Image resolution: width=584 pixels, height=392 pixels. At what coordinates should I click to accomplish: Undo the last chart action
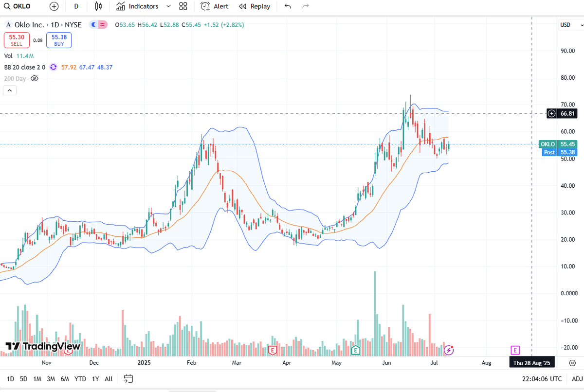(288, 6)
